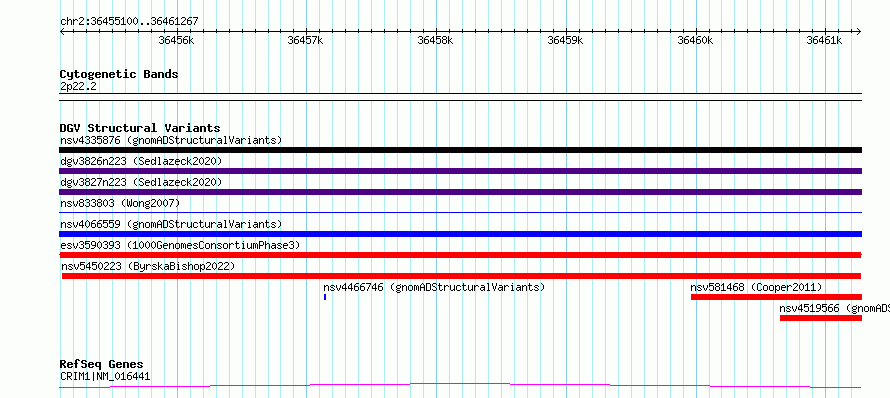Click the 36460k ruler tick label
The height and width of the screenshot is (398, 890).
click(695, 40)
